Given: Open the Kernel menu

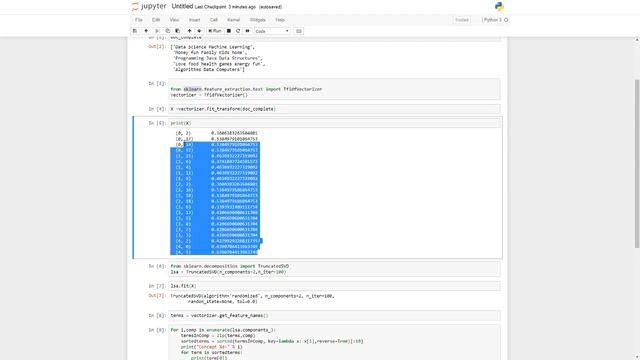Looking at the screenshot, I should click(x=233, y=20).
